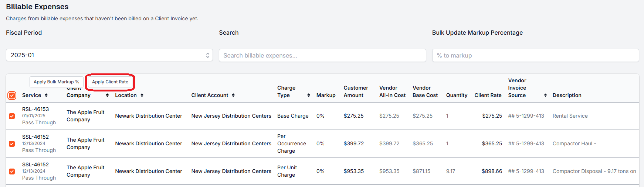Sort by Client Company column arrows
This screenshot has height=187, width=644.
coord(107,95)
